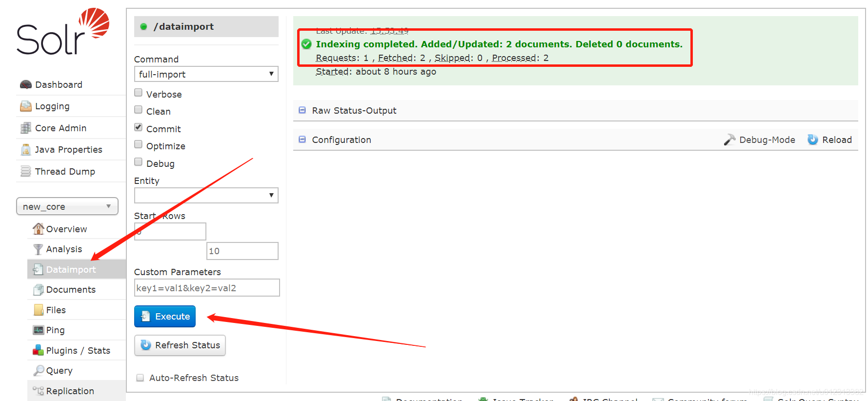Open the Files menu item
The width and height of the screenshot is (868, 401).
[x=56, y=310]
